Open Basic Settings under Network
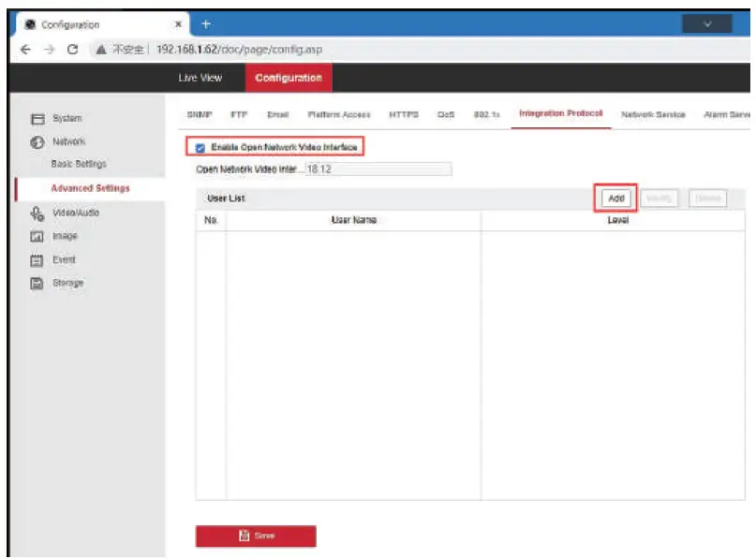 pyautogui.click(x=79, y=164)
